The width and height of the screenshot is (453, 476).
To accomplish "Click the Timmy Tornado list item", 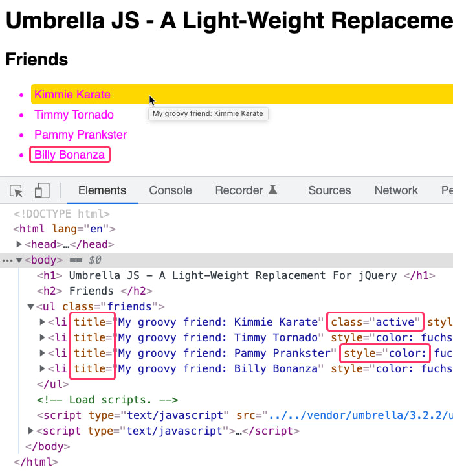I will (74, 115).
